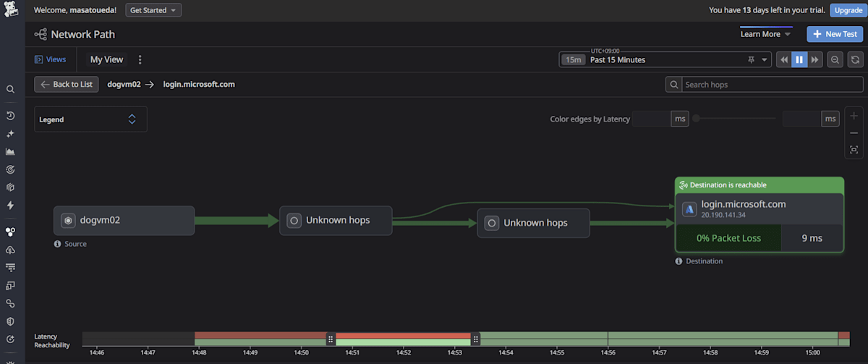
Task: Fit the path graph to screen
Action: pos(854,149)
